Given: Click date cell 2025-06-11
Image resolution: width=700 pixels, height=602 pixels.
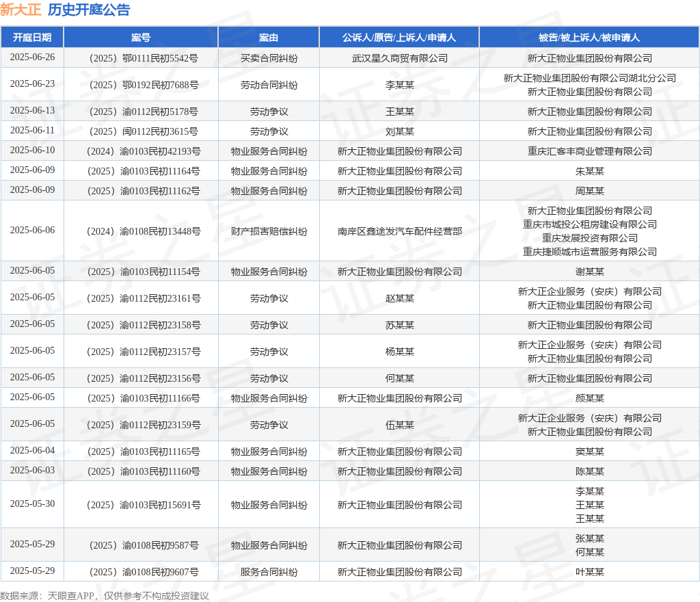Looking at the screenshot, I should [32, 131].
